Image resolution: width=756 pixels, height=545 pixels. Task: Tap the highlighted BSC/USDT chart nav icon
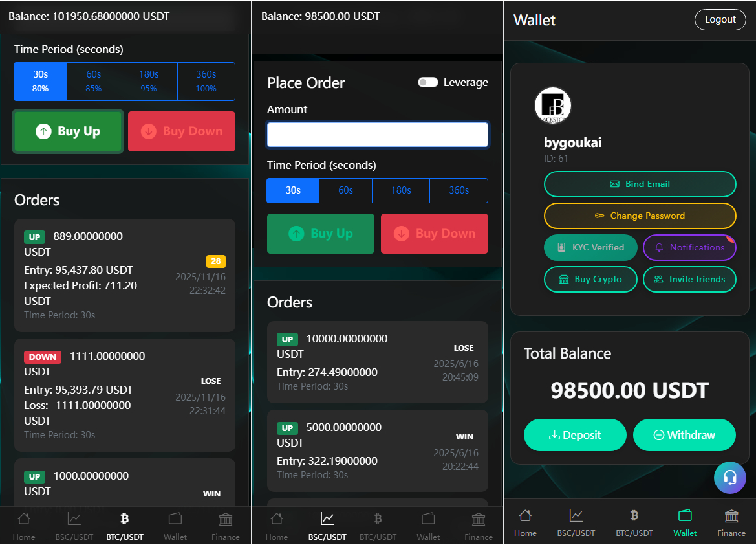pyautogui.click(x=327, y=518)
